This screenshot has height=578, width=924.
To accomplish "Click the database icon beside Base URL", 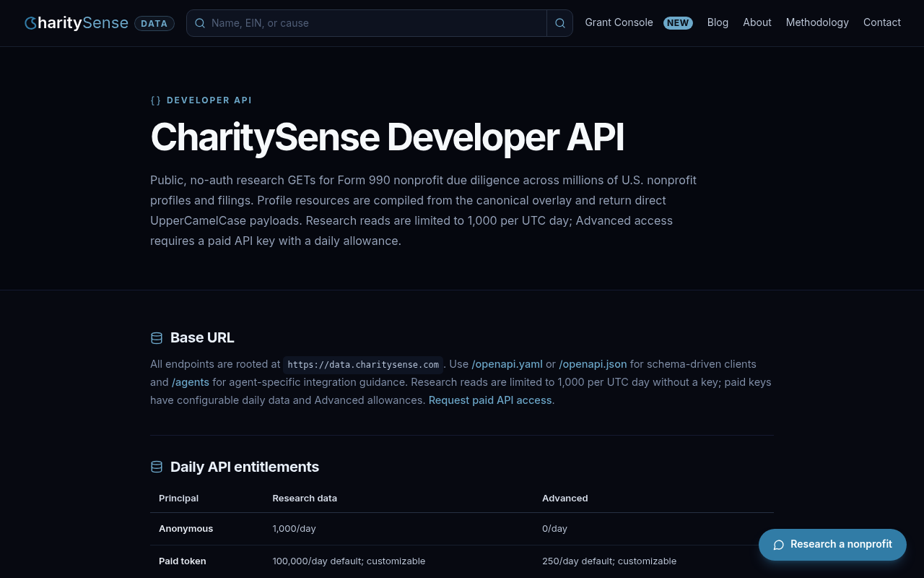I will tap(157, 338).
